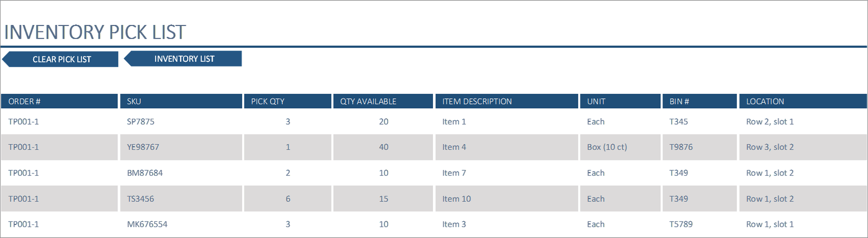Click the pick quantity cell showing 6

point(288,198)
